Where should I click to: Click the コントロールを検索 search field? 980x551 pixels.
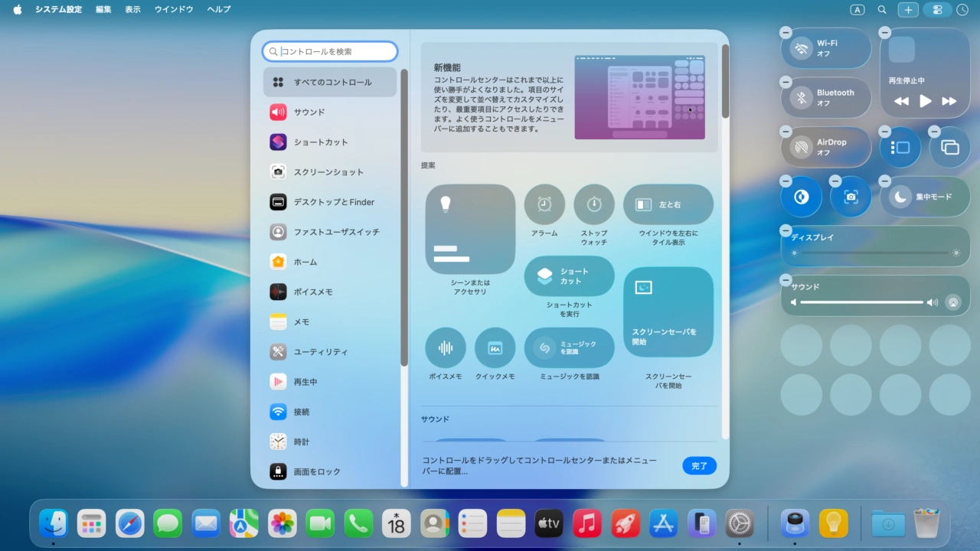(x=329, y=51)
